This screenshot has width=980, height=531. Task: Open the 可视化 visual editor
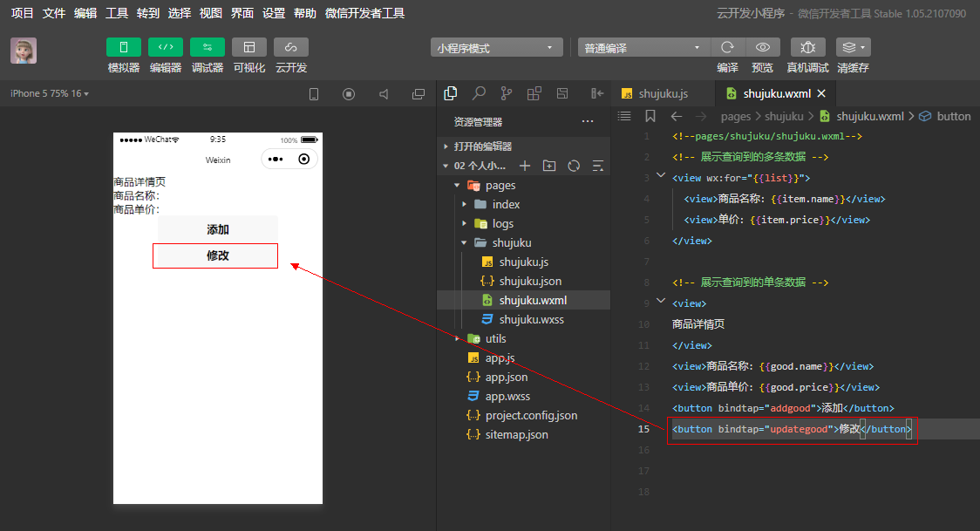click(248, 47)
